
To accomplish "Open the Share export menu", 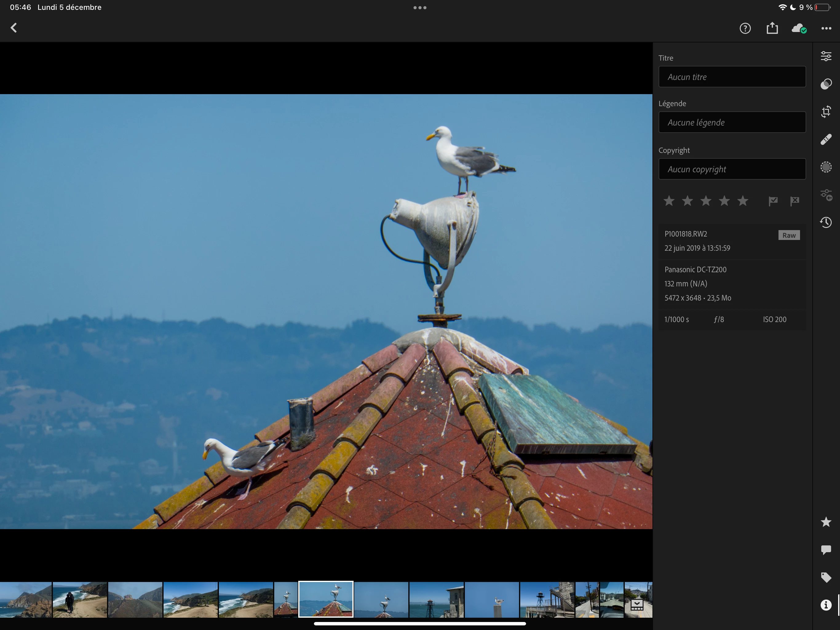I will coord(772,29).
